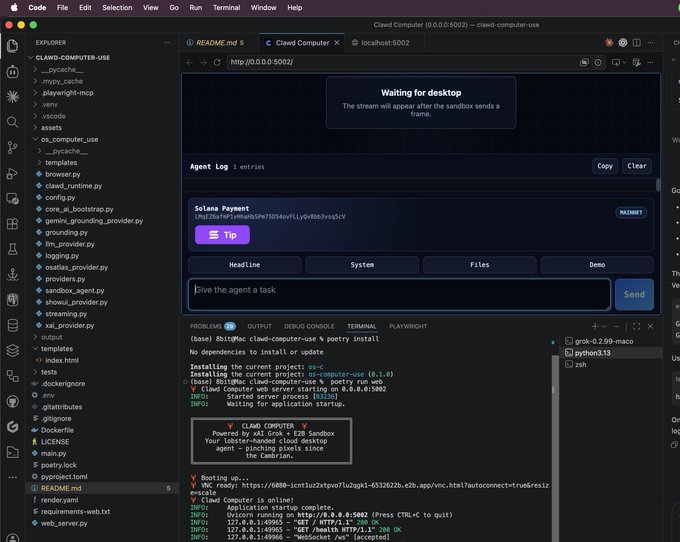Select the zsh terminal session
Screen dimensions: 680x542
coord(581,365)
